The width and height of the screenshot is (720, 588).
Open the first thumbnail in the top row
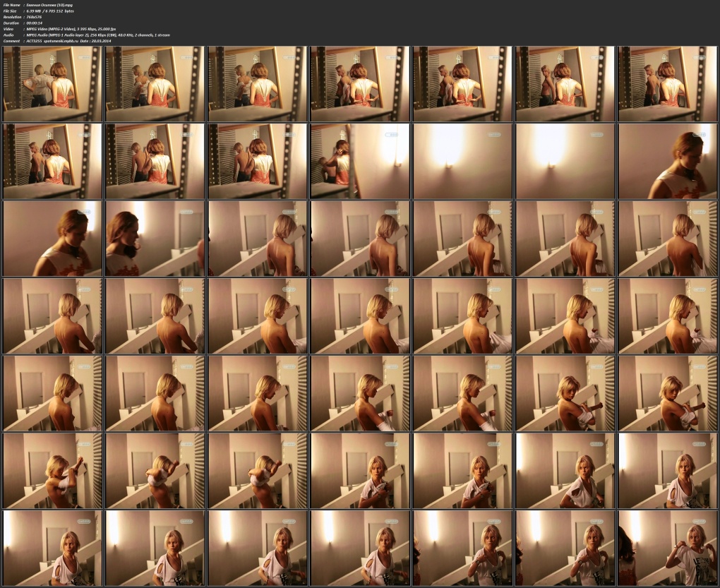coord(52,84)
